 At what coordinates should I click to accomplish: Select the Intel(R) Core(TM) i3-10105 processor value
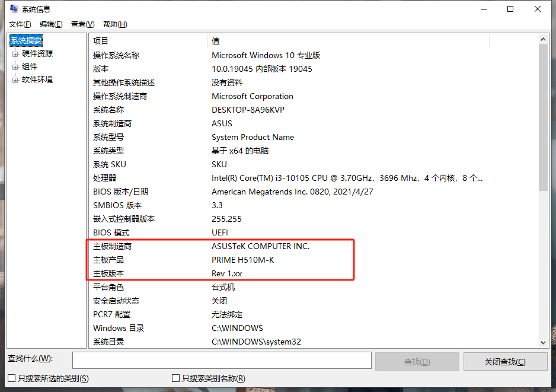pos(347,178)
